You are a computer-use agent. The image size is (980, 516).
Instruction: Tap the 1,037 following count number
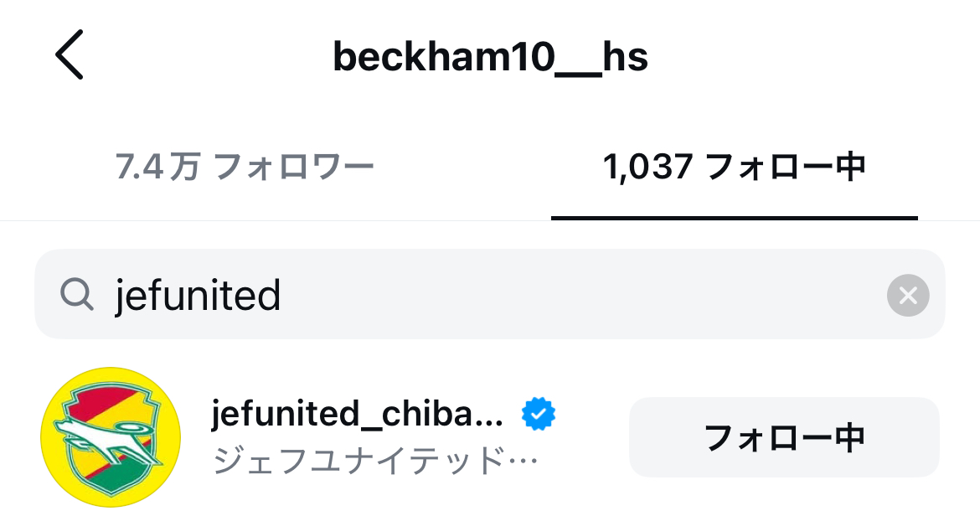(x=647, y=167)
